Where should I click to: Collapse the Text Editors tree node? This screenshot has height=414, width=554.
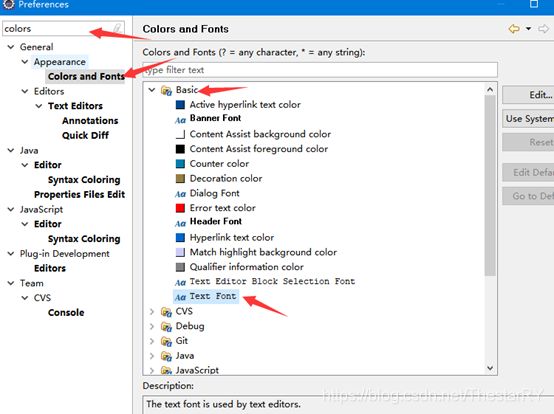[39, 106]
